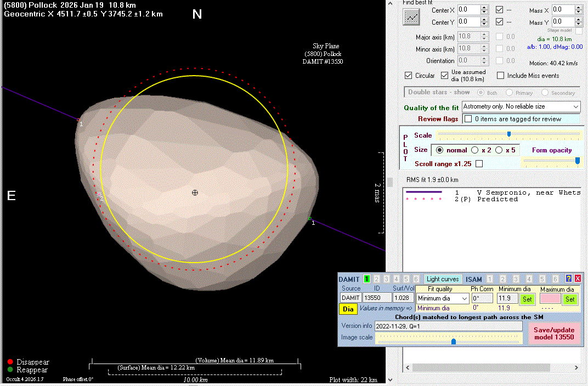Toggle the Circular checkbox
This screenshot has width=588, height=386.
(408, 76)
